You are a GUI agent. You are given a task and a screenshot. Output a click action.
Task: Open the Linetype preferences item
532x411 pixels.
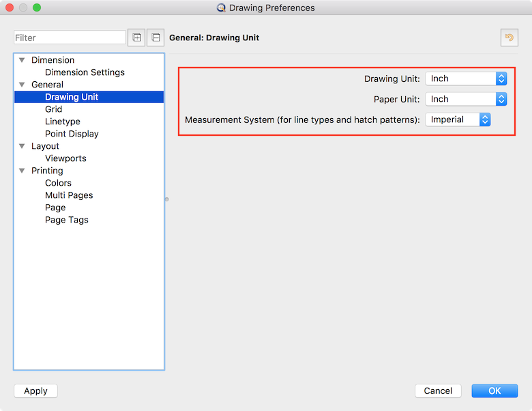pyautogui.click(x=62, y=122)
